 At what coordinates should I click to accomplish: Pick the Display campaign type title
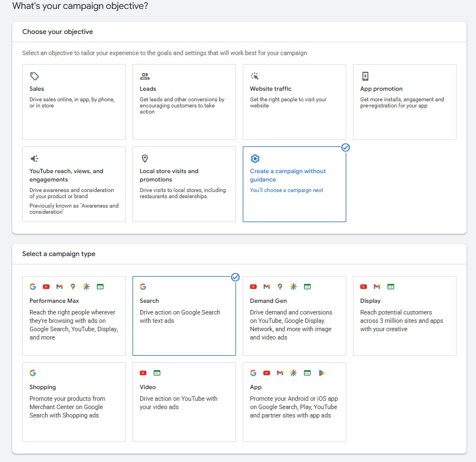(370, 301)
